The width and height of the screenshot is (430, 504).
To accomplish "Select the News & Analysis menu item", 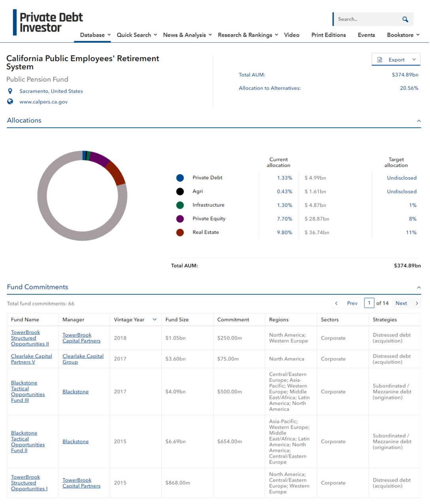I will pos(185,35).
